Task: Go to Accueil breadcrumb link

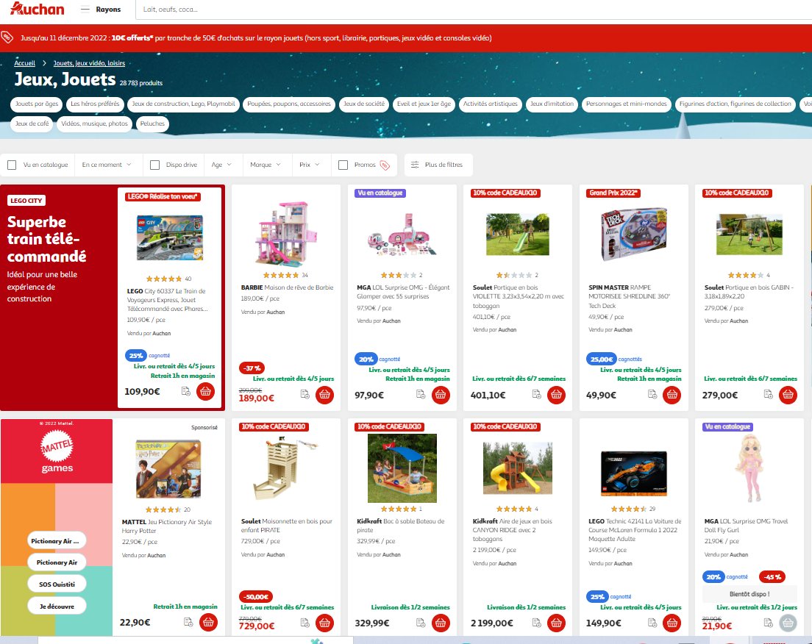Action: 24,63
